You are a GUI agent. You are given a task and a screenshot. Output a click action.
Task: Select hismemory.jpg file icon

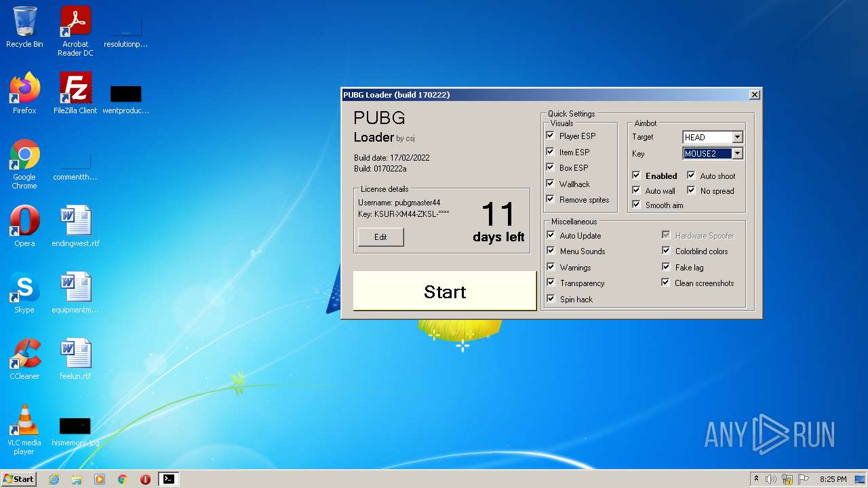coord(75,430)
